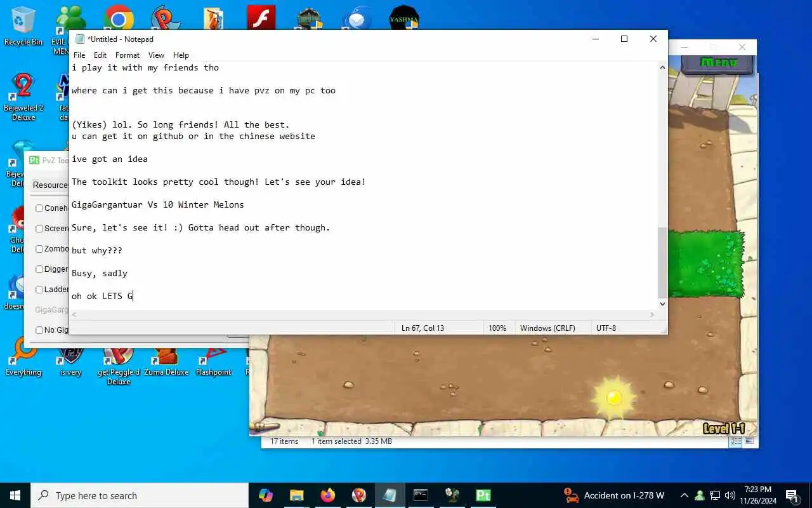Show hidden system tray icons
The height and width of the screenshot is (508, 812).
[684, 495]
